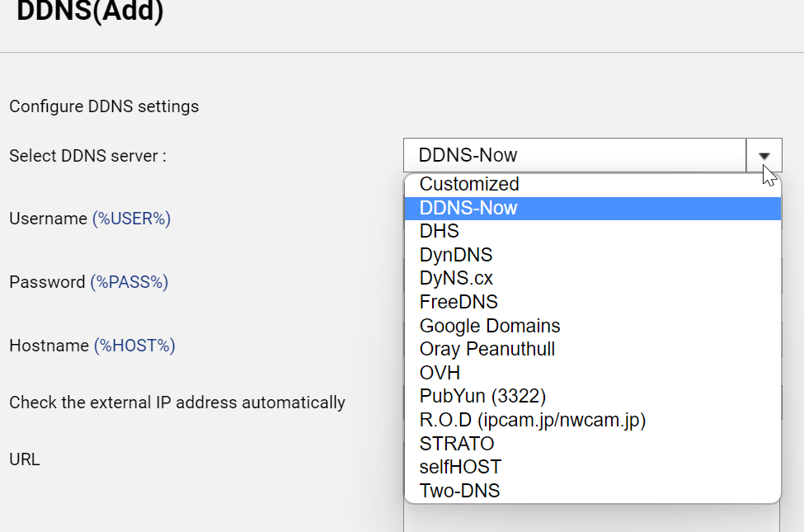Viewport: 804px width, 532px height.
Task: Select DynDNS in the dropdown list
Action: [455, 255]
